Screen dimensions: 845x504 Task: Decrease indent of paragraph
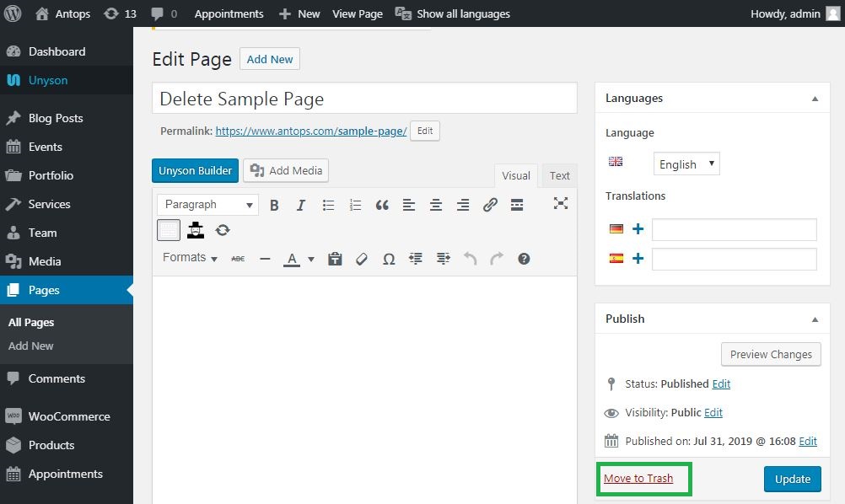416,259
